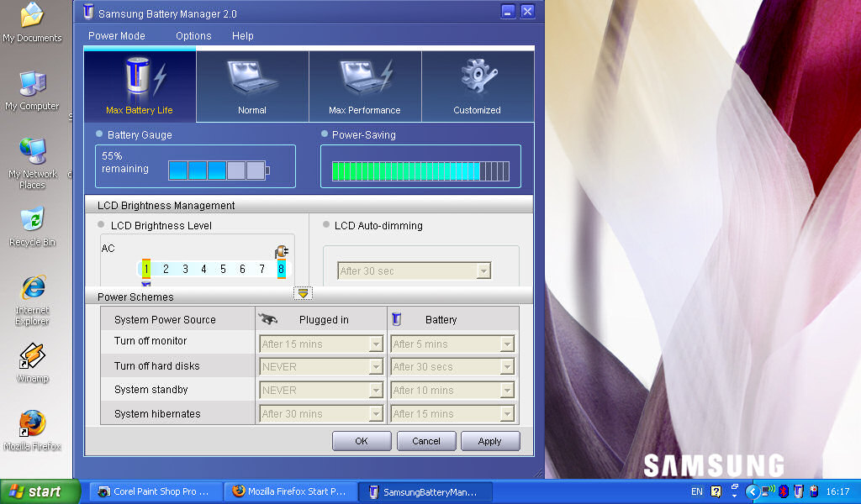The image size is (861, 504).
Task: Open the Options menu
Action: [193, 36]
